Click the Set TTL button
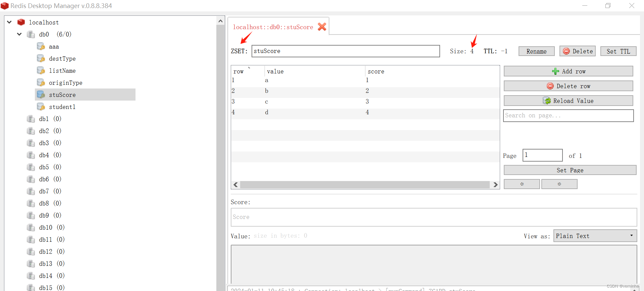Screen dimensions: 644x291 click(x=618, y=51)
